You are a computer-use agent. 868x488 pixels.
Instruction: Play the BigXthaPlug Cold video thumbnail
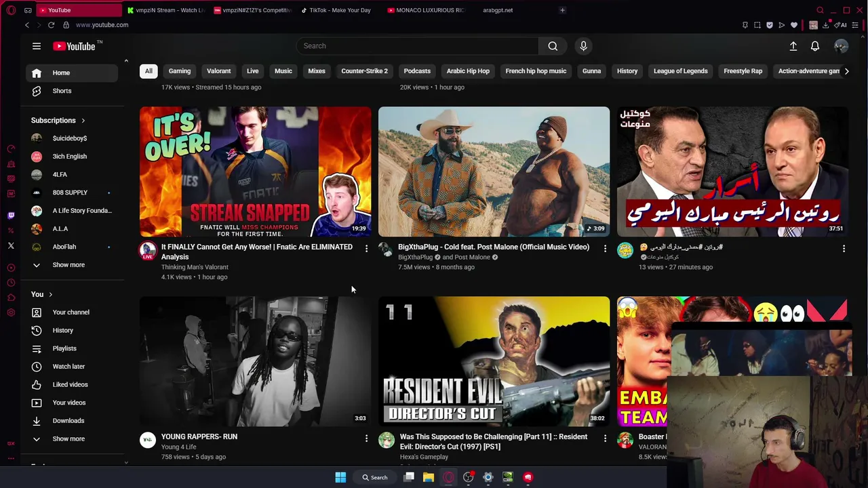click(494, 171)
